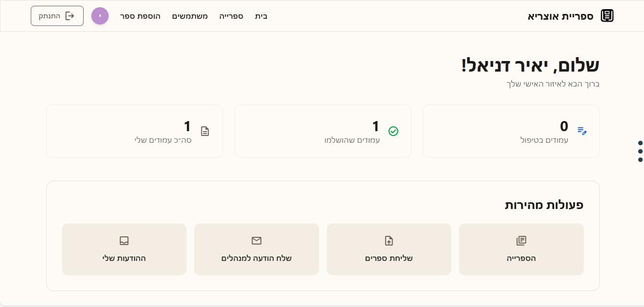Click the green completed checkmark icon
The width and height of the screenshot is (644, 307).
pos(393,131)
